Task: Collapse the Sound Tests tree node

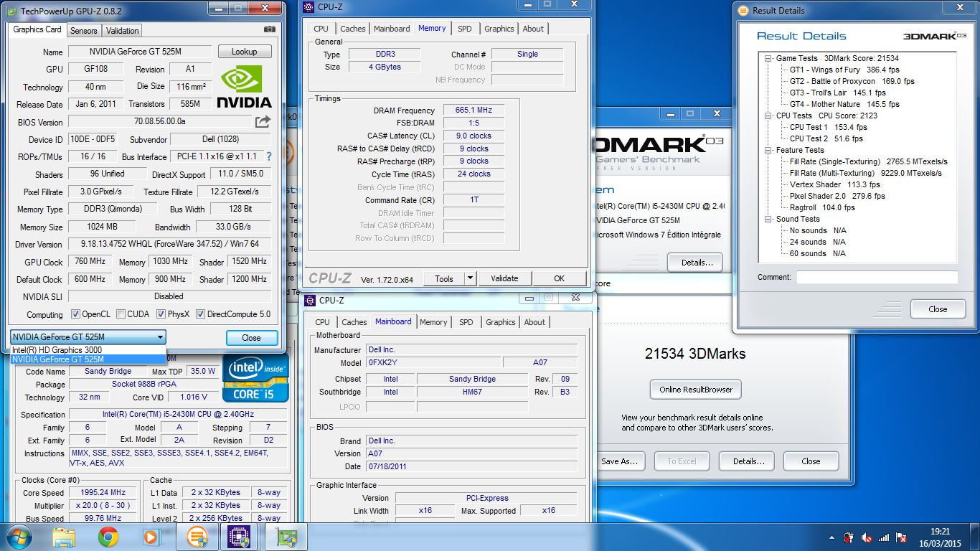Action: click(x=768, y=219)
